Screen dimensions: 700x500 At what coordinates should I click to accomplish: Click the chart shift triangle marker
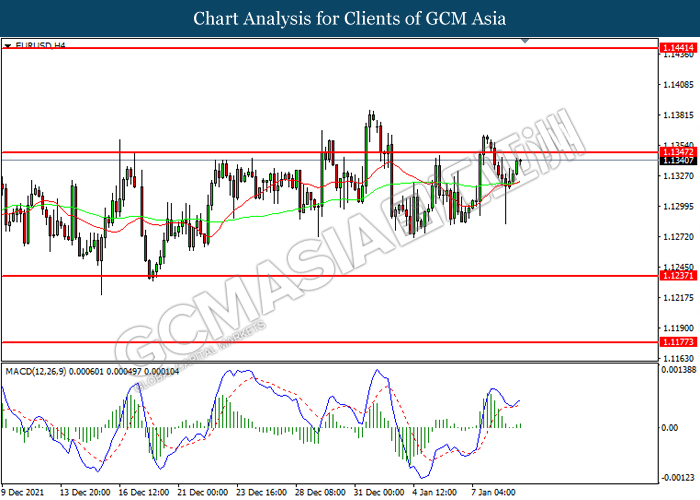pyautogui.click(x=525, y=41)
